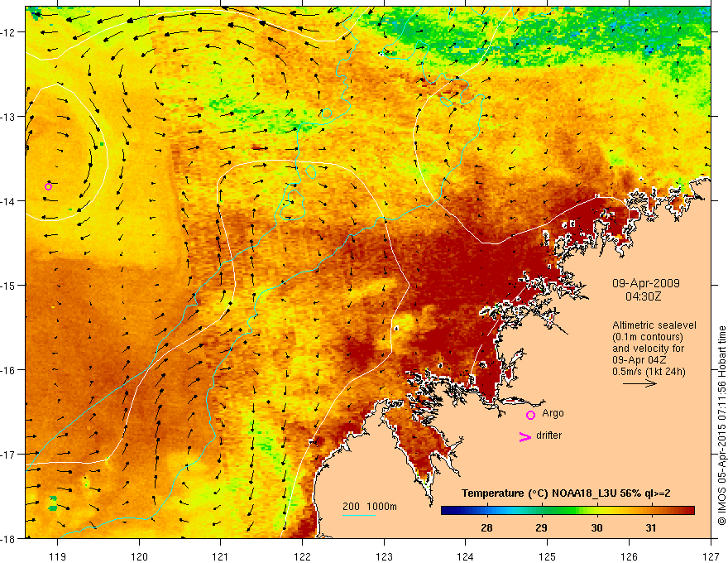The image size is (728, 563).
Task: Click the '09-Apr-2009' date text
Action: tap(646, 283)
